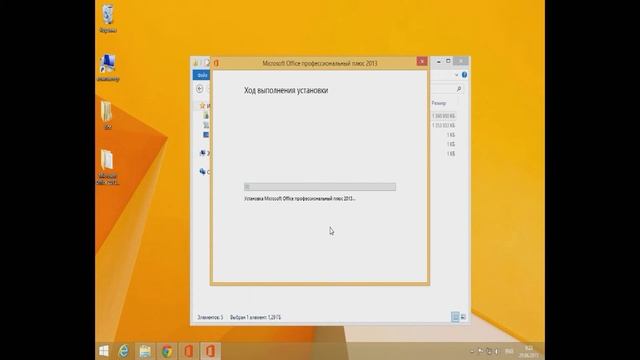Switch Explorer to details view
The width and height of the screenshot is (640, 360).
(455, 317)
